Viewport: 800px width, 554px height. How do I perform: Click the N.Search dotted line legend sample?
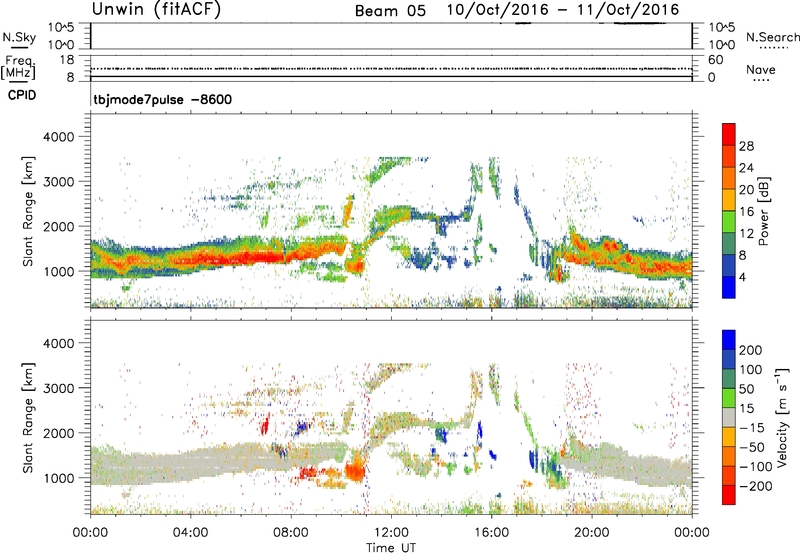coord(774,48)
